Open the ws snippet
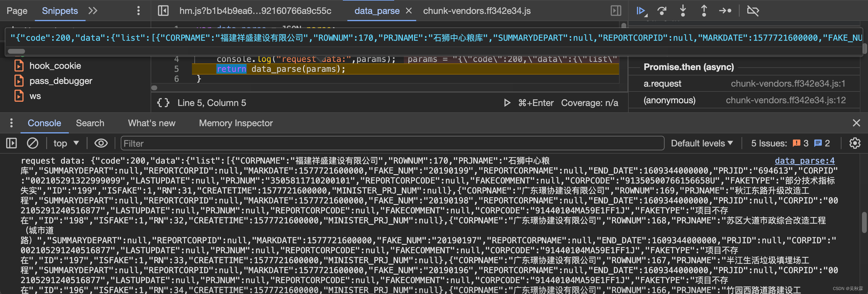 35,96
